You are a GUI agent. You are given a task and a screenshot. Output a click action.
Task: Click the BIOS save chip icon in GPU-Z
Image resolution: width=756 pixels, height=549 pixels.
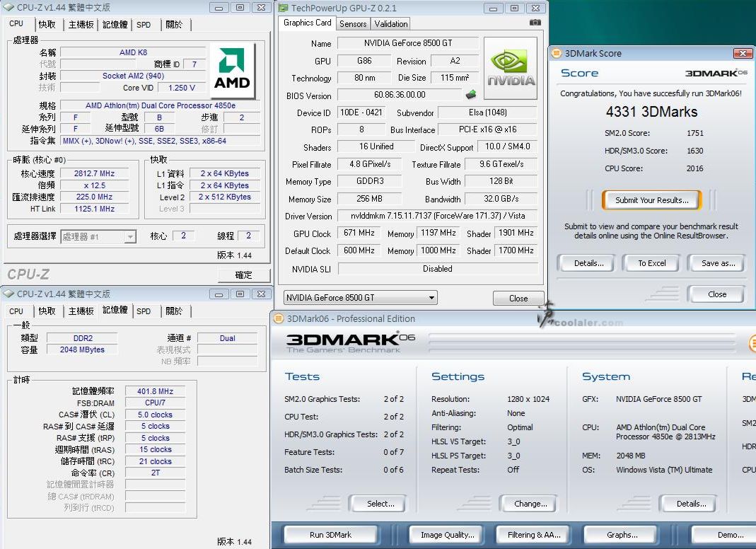click(x=471, y=95)
